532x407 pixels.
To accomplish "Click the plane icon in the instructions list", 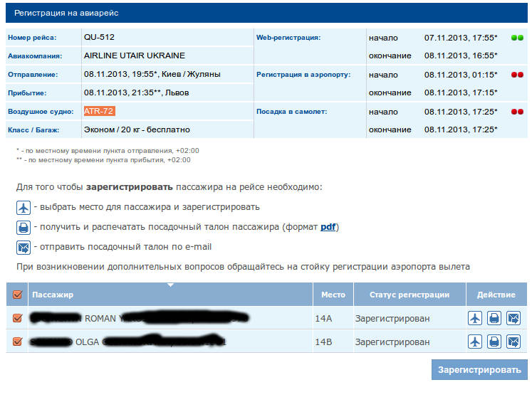I will click(x=24, y=208).
